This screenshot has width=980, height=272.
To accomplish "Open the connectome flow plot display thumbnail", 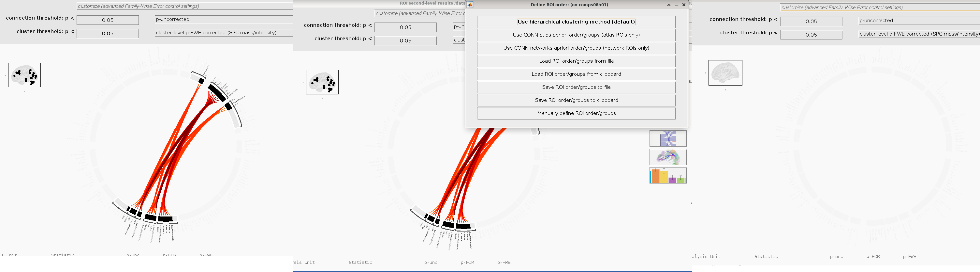I will (668, 139).
